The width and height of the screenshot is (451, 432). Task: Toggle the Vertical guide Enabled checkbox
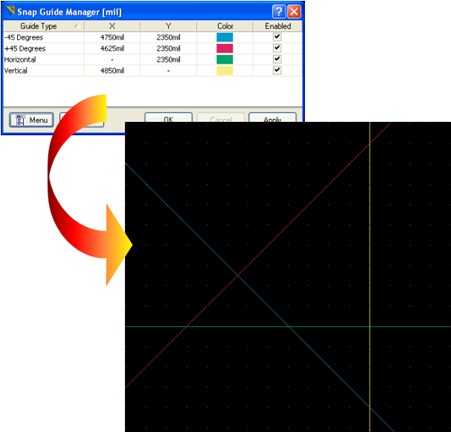pos(277,70)
